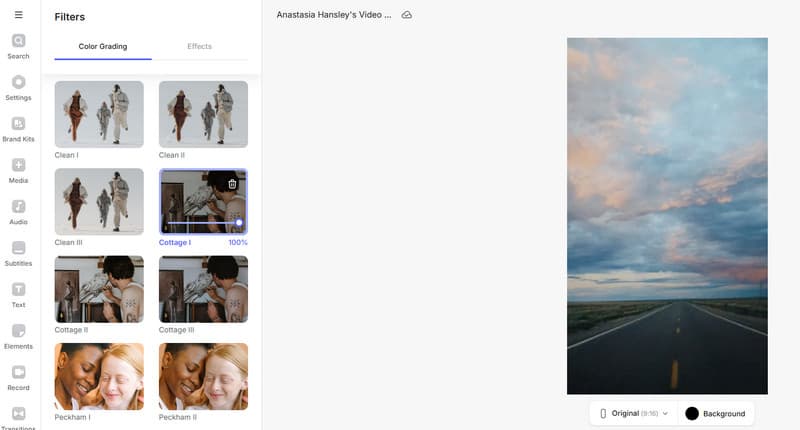Rename the project title
Image resolution: width=800 pixels, height=430 pixels.
coord(334,15)
